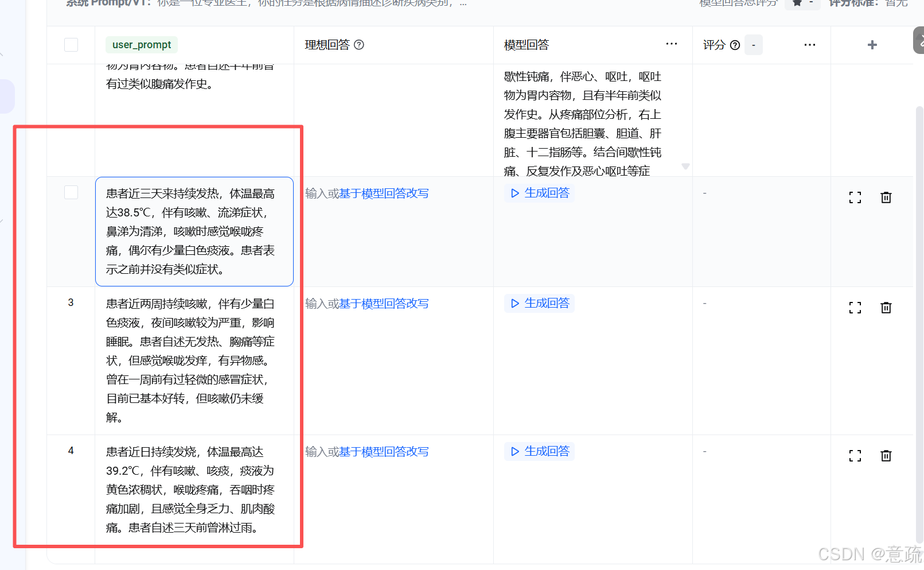Expand the truncated model answer with gray arrow
924x570 pixels.
pyautogui.click(x=686, y=165)
